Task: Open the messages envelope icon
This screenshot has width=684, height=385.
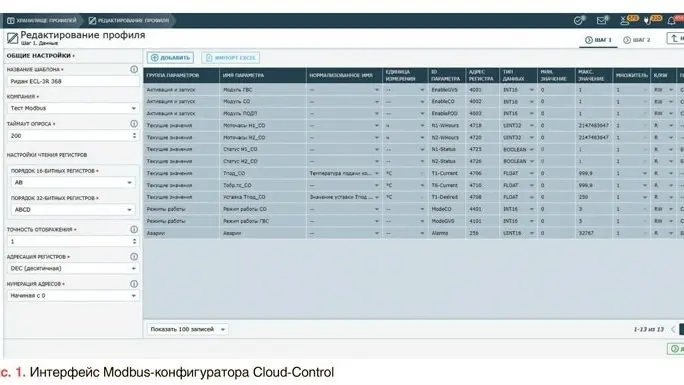Action: 602,20
